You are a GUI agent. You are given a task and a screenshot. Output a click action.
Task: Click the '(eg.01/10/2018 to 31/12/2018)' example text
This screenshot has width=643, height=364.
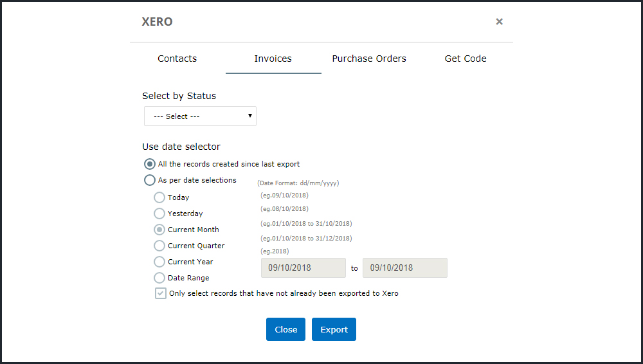(x=306, y=239)
